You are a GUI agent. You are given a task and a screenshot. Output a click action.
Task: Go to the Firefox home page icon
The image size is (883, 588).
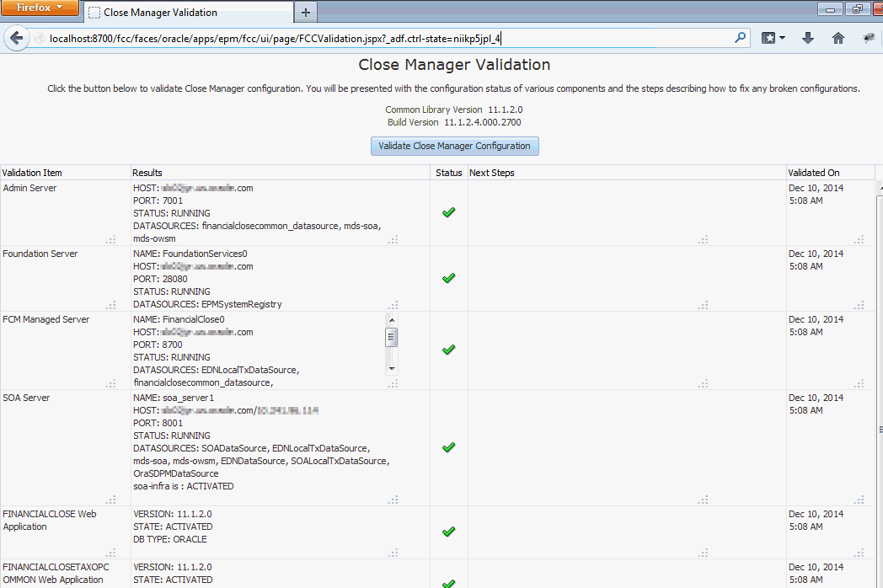point(838,38)
